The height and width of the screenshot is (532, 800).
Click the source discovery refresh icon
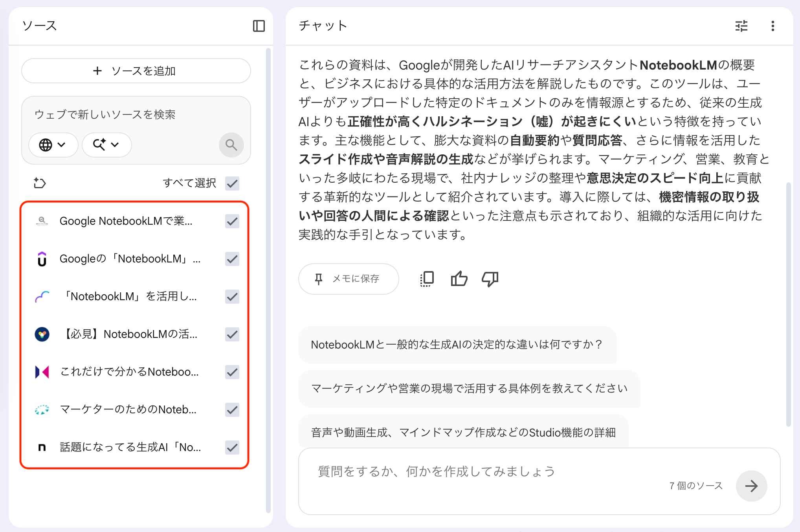click(x=40, y=183)
